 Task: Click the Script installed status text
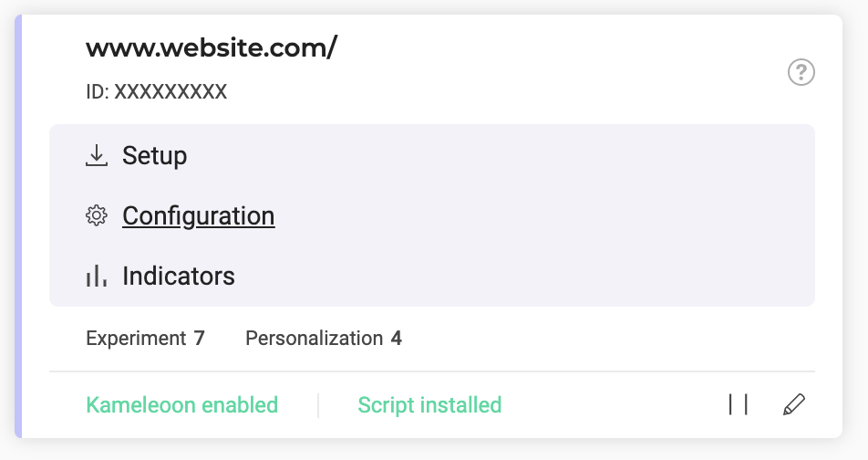coord(429,405)
